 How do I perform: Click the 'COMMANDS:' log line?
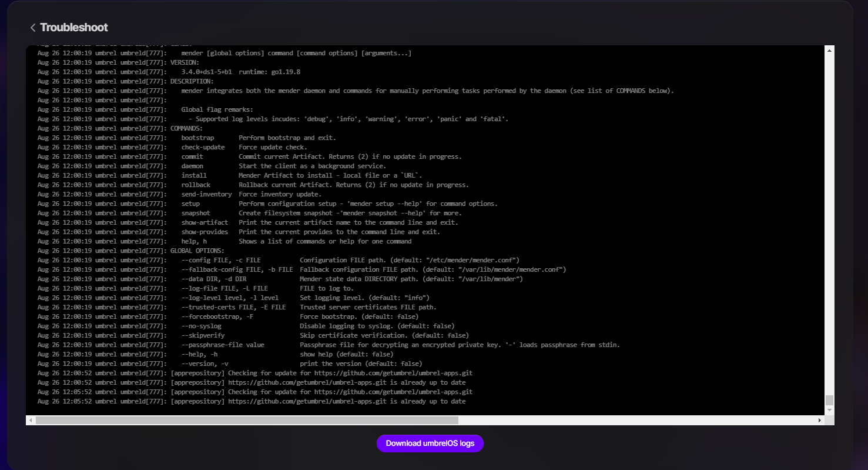(120, 128)
